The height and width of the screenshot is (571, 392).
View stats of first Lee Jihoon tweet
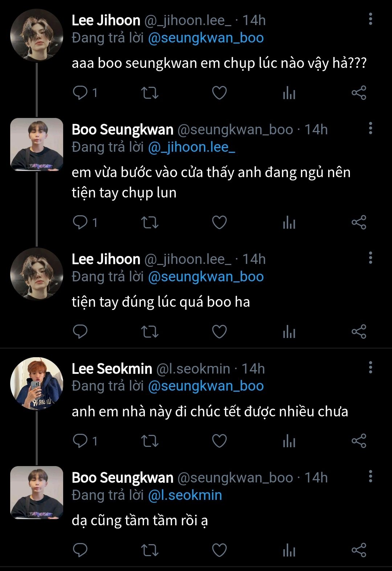tap(289, 93)
